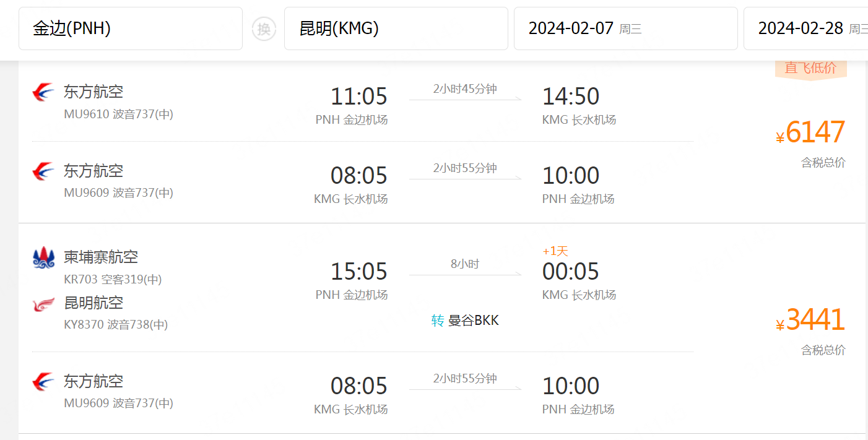Click the 11:05 PNH departure time
Viewport: 868px width, 440px height.
click(359, 97)
